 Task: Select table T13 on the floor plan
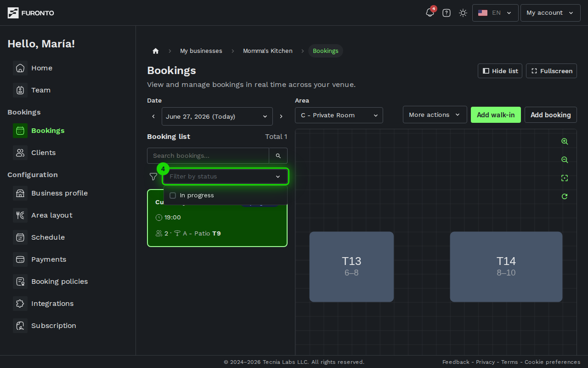click(351, 267)
